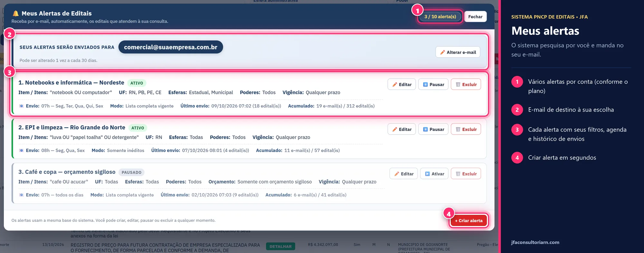Close the alerts dialog with Fechar
The image size is (644, 253).
(475, 17)
